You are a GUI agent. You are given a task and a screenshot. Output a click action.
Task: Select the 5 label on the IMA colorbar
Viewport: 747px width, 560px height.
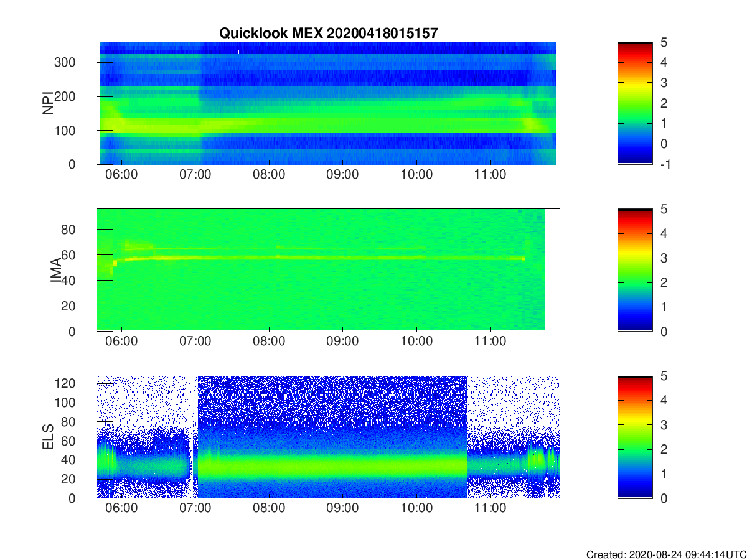point(664,209)
